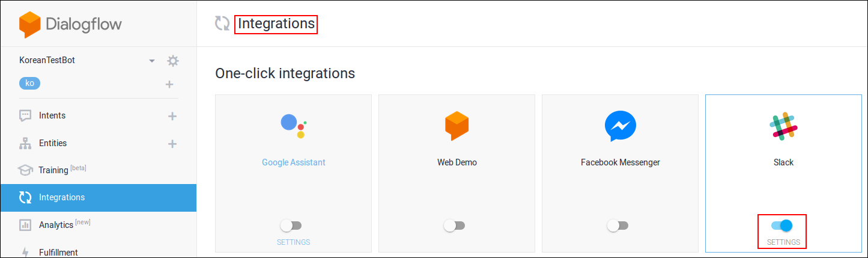
Task: Click the Slack logo icon
Action: [783, 126]
